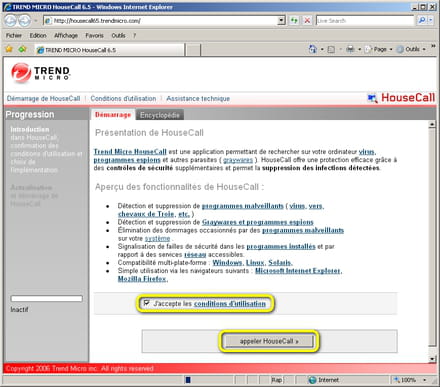
Task: Open the Outils toolbar menu
Action: click(x=411, y=49)
